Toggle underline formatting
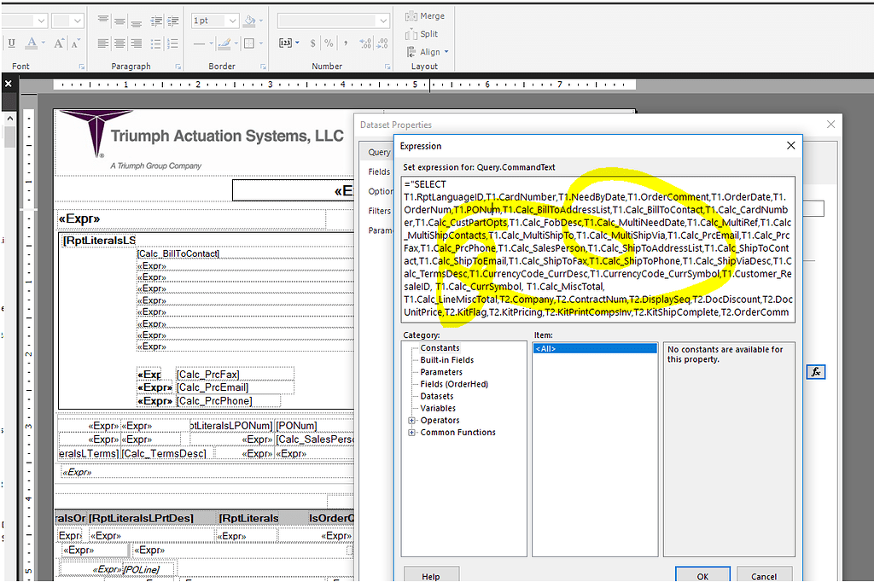 [x=10, y=43]
